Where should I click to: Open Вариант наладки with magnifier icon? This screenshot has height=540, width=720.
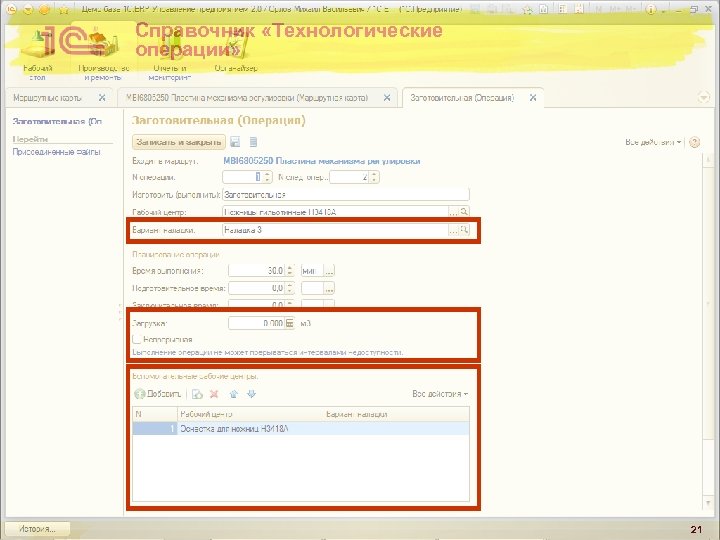point(464,230)
